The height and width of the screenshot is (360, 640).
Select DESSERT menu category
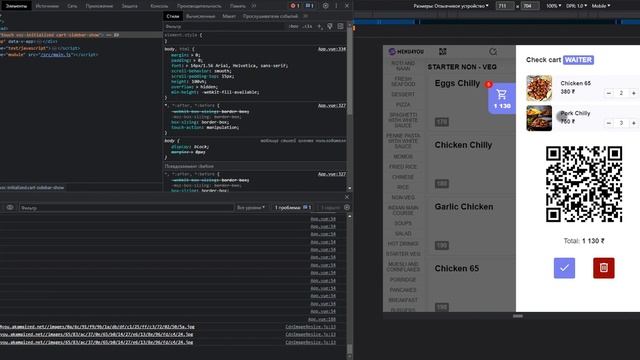click(x=403, y=94)
